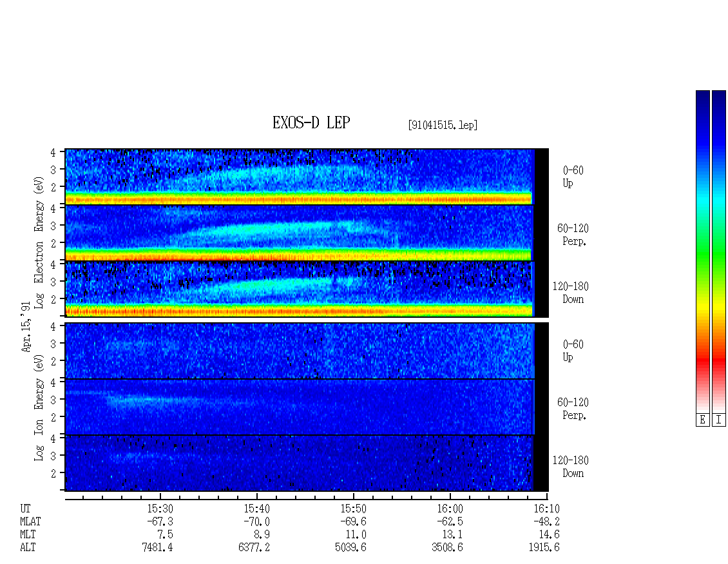Click the MLAT row label
The width and height of the screenshot is (728, 564).
(30, 521)
